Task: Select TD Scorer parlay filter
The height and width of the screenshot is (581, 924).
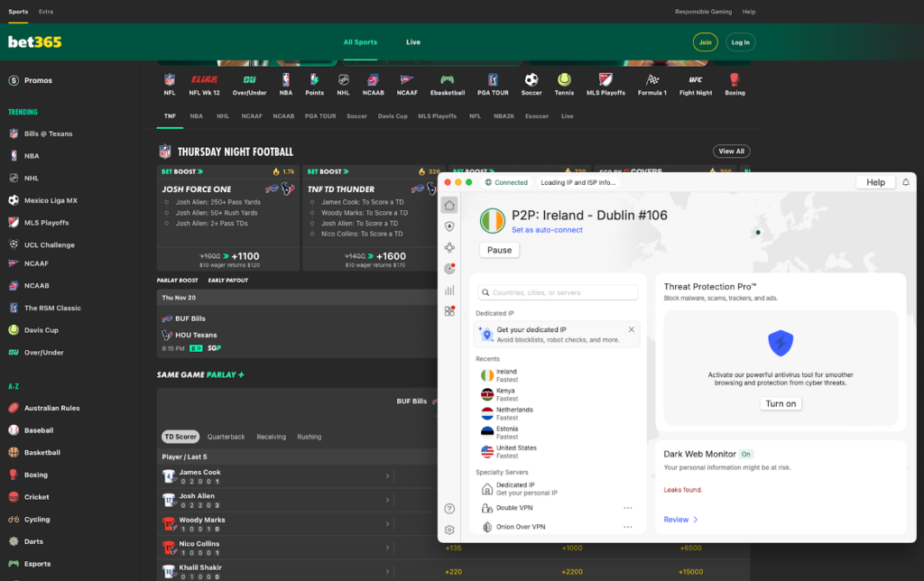Action: click(180, 437)
